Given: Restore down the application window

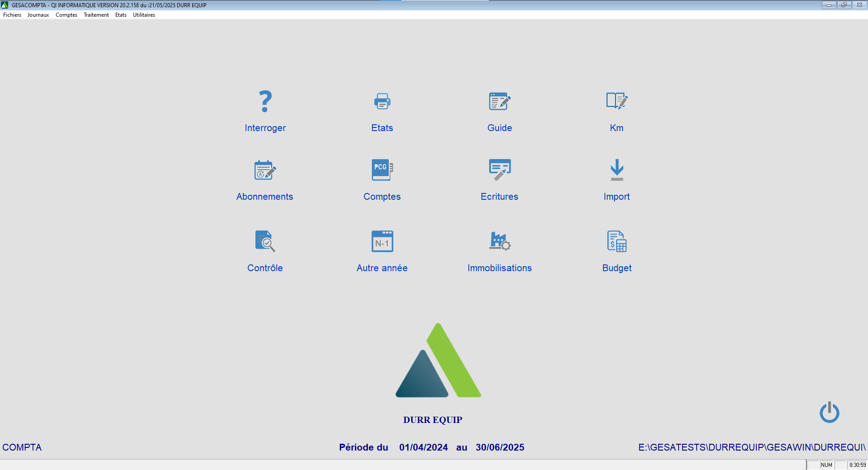Looking at the screenshot, I should (x=844, y=5).
